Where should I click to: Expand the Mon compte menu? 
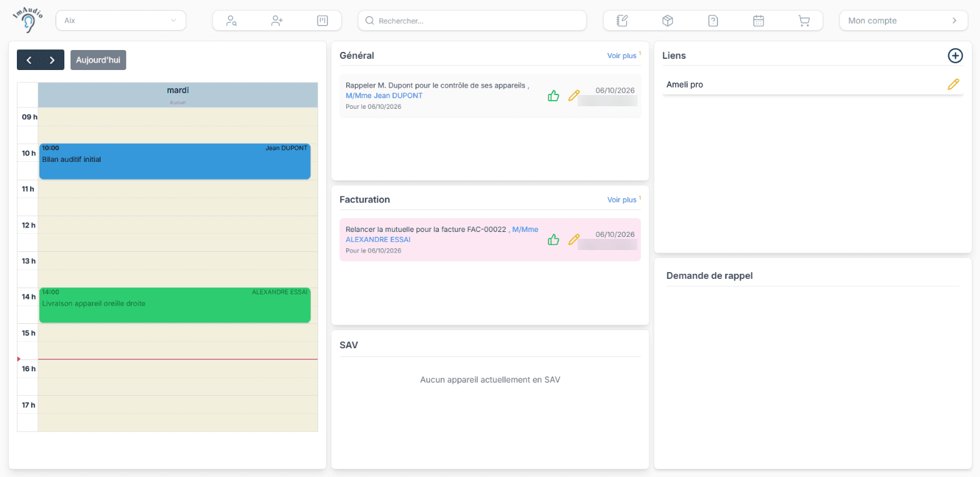click(x=903, y=21)
